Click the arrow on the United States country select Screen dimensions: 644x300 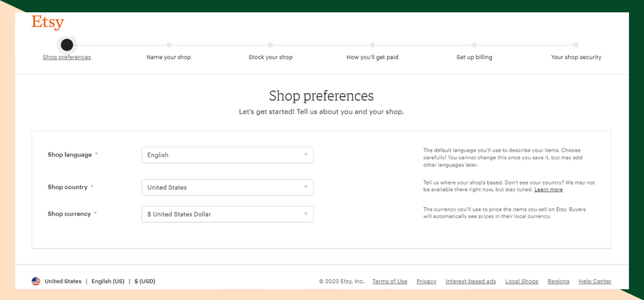306,187
